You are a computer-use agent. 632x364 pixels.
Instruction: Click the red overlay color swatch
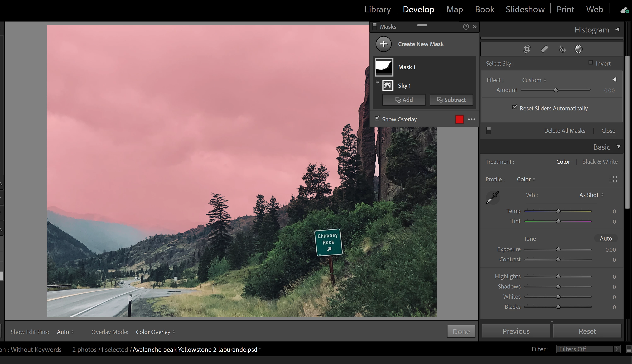tap(459, 119)
